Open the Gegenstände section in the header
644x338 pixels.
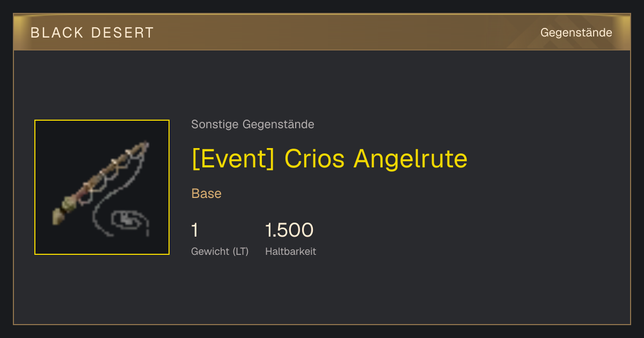(576, 33)
